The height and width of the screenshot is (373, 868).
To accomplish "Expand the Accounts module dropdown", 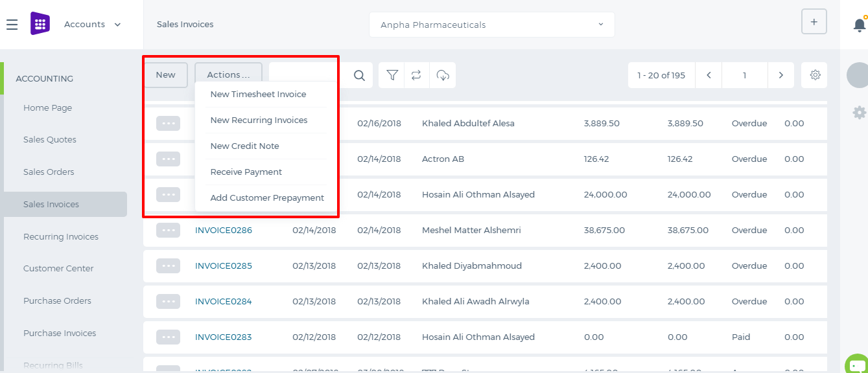I will pos(93,25).
